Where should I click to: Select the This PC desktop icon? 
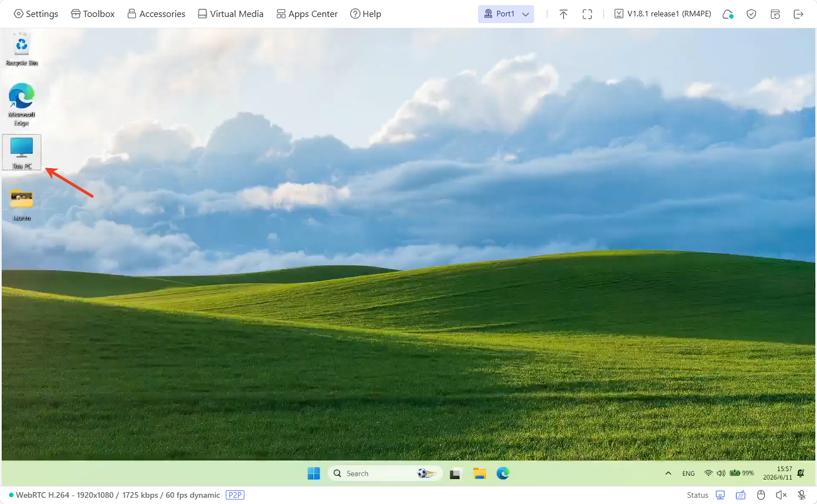point(21,152)
